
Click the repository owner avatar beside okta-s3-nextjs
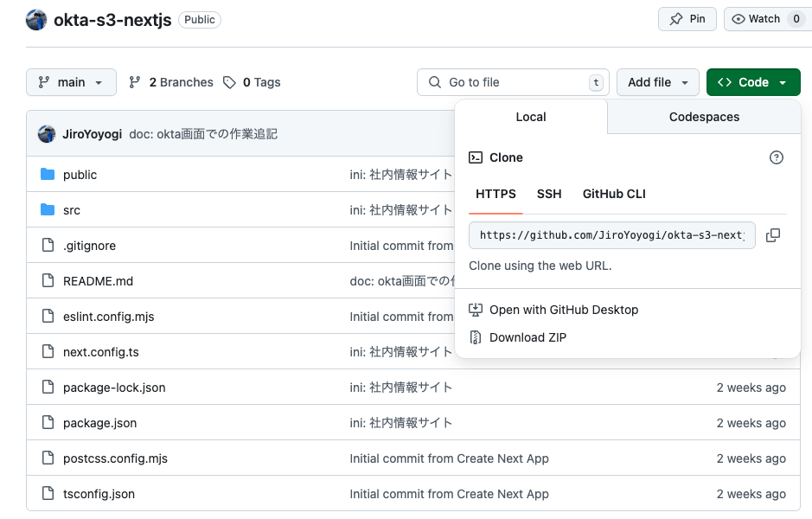(x=36, y=20)
